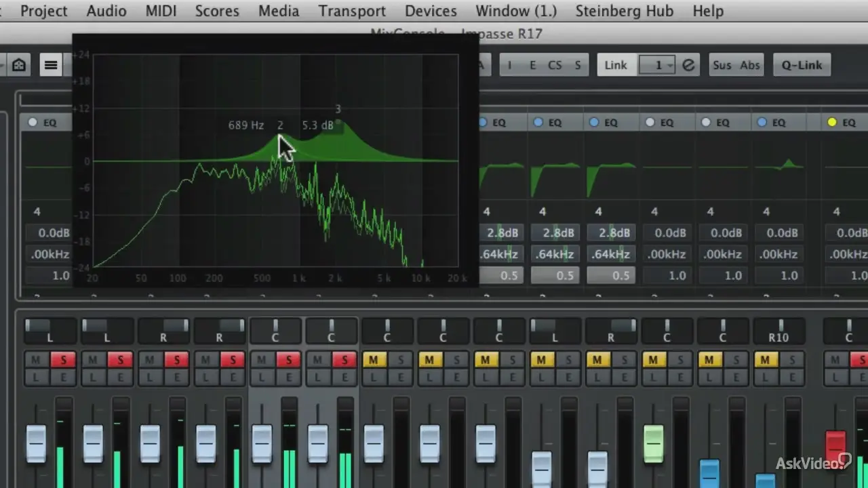Toggle EQ bypass on the leftmost channel
Screen dimensions: 868x488
[x=32, y=123]
